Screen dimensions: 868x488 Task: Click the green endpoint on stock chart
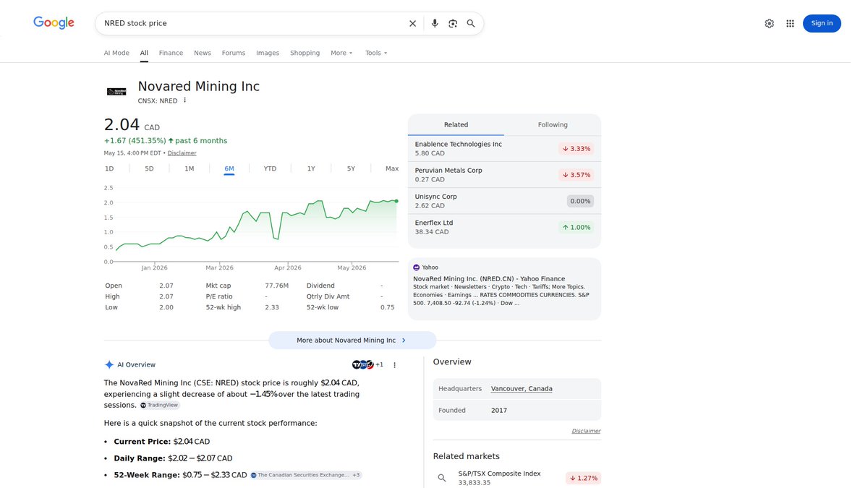pos(396,201)
